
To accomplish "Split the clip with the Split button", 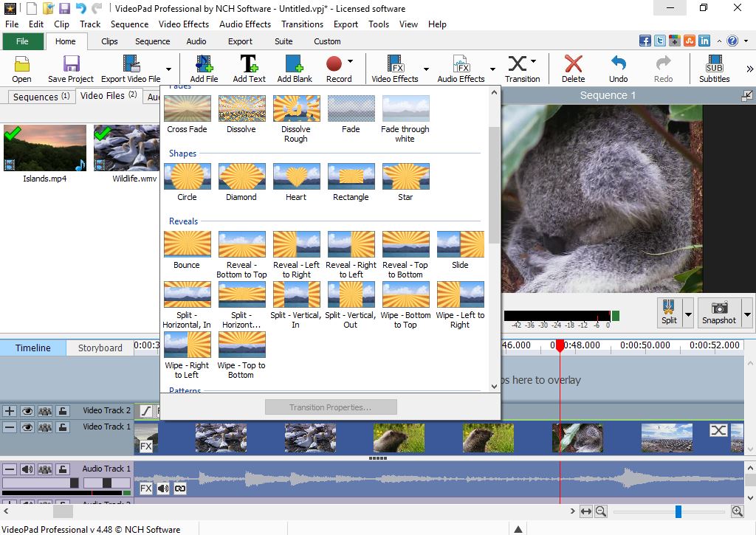I will point(669,312).
